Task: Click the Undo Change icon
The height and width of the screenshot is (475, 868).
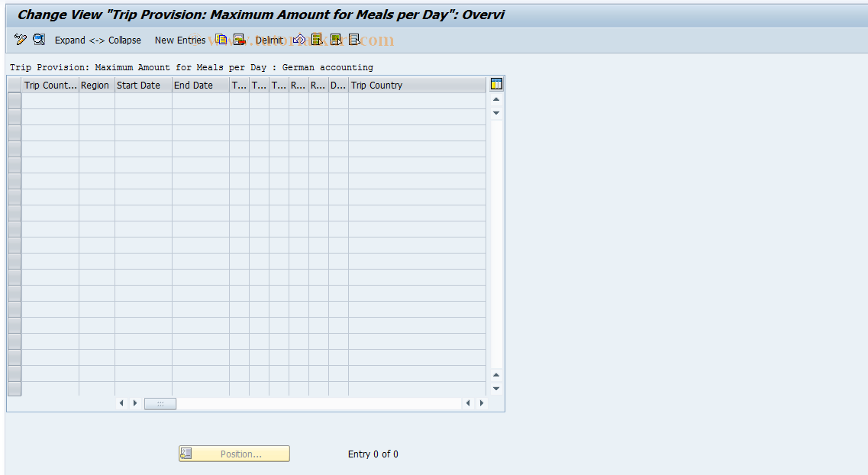Action: coord(299,39)
